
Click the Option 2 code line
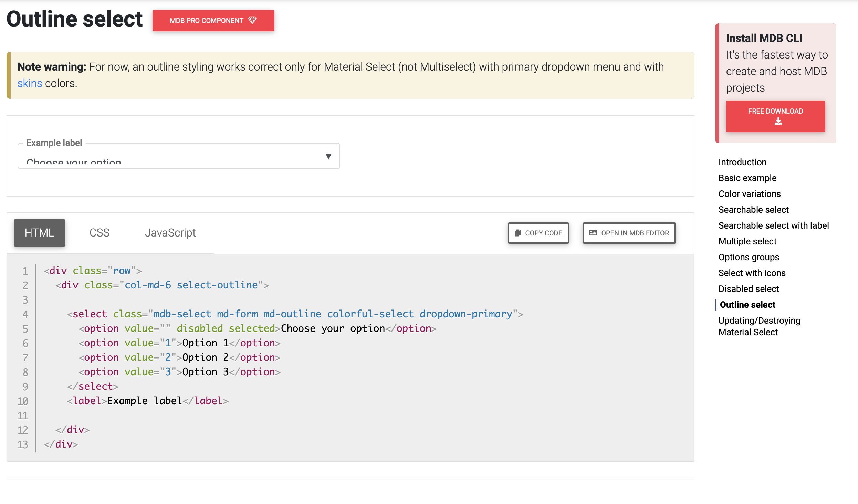(179, 357)
